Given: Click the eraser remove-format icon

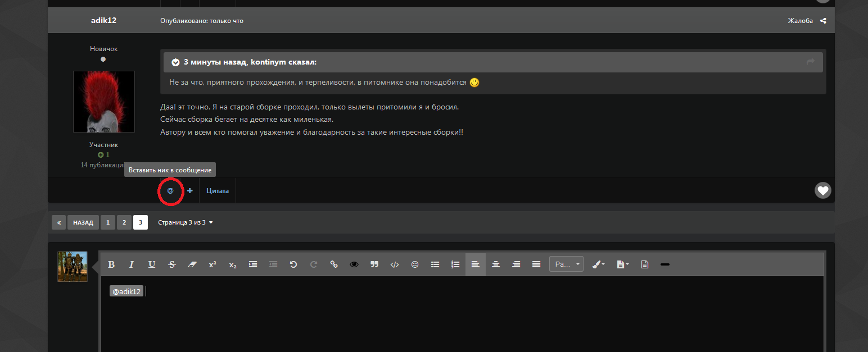Looking at the screenshot, I should click(192, 264).
